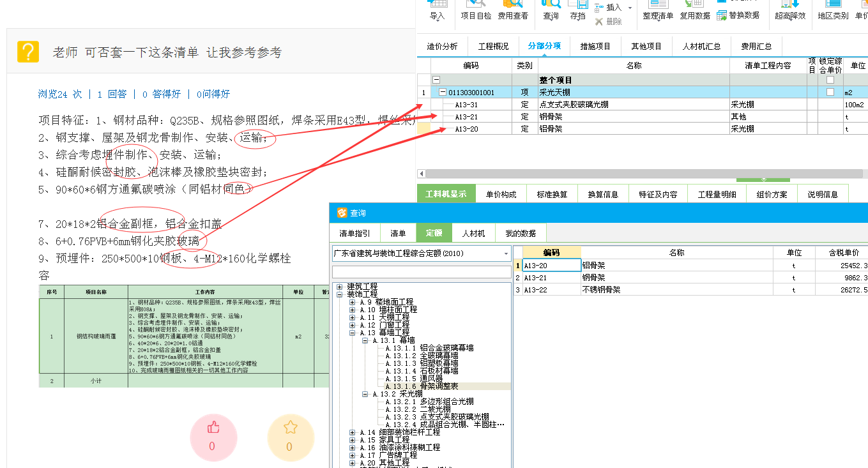This screenshot has height=468, width=868.
Task: Expand A.11 天棚工程 node
Action: pos(353,317)
